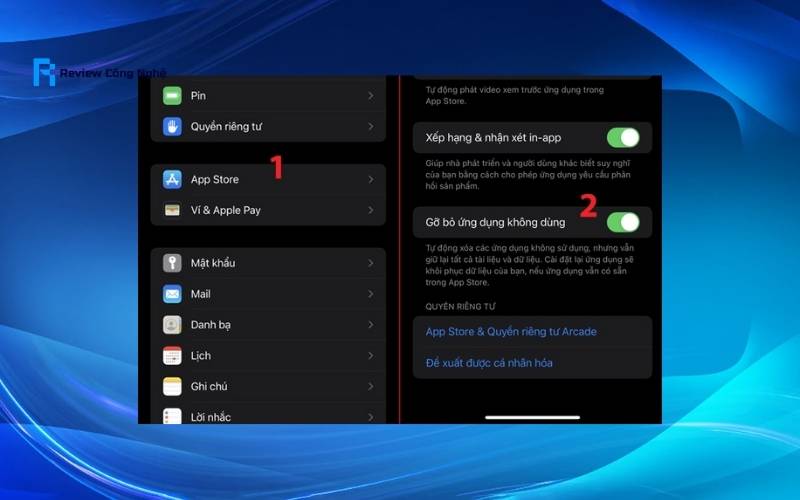The width and height of the screenshot is (800, 500).
Task: Open Đề xuất được cá nhân hóa link
Action: click(x=489, y=363)
